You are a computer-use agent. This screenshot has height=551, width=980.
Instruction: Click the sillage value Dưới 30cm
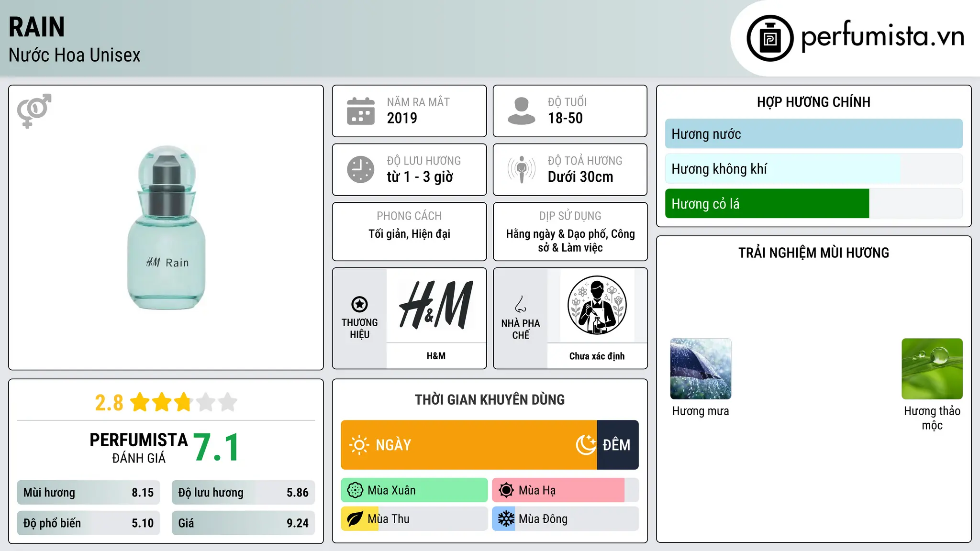pos(580,177)
